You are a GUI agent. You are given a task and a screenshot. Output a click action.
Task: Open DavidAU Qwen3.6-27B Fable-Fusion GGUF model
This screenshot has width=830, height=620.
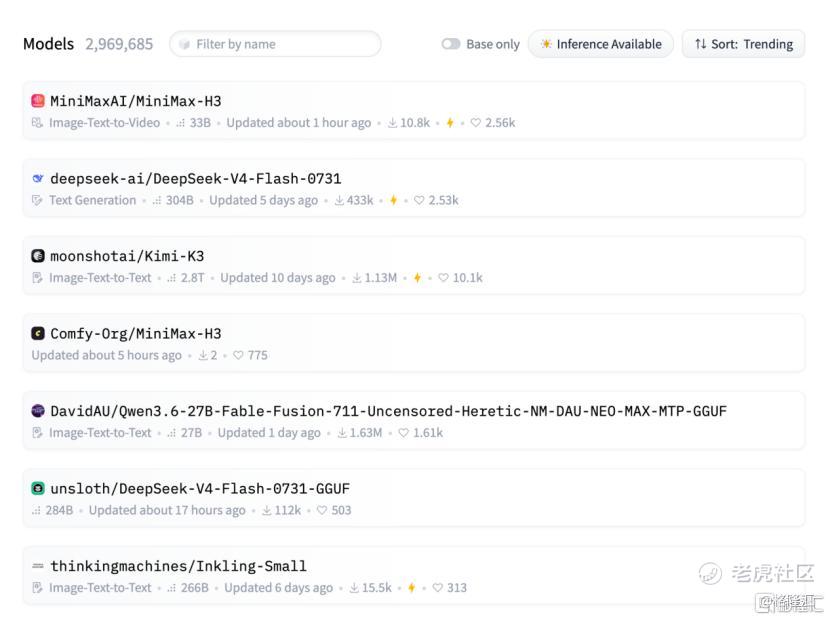(x=389, y=411)
